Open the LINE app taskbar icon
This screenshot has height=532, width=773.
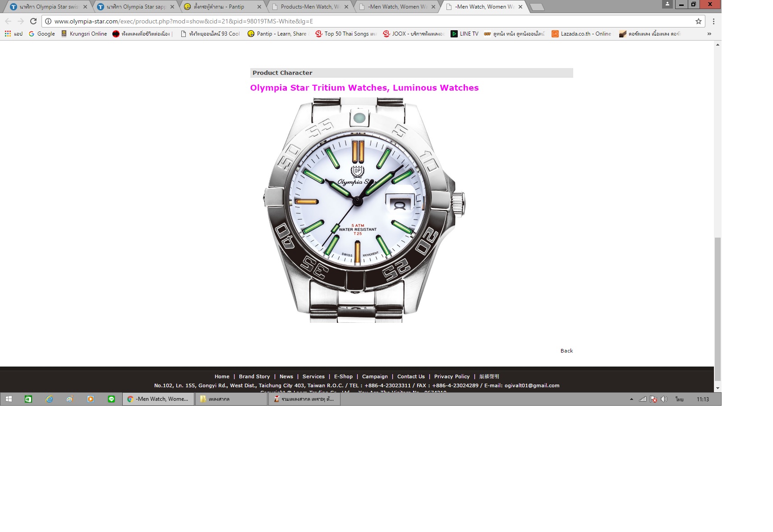point(111,399)
